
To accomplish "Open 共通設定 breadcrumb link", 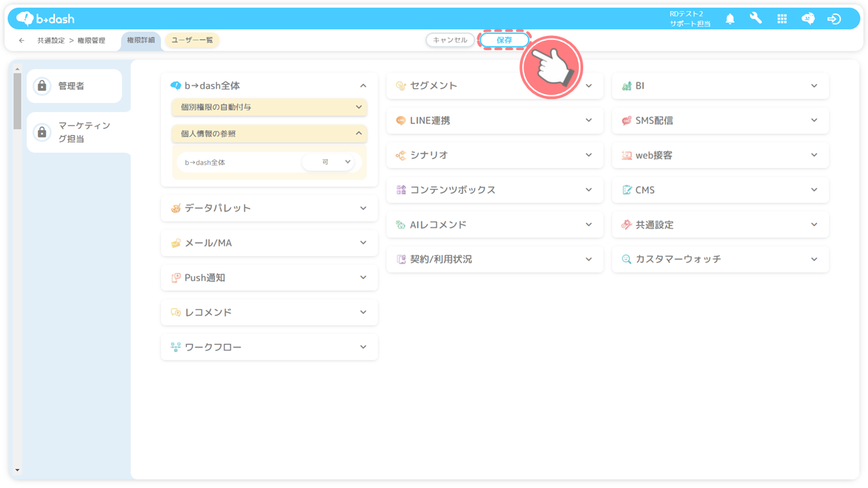I will tap(51, 41).
